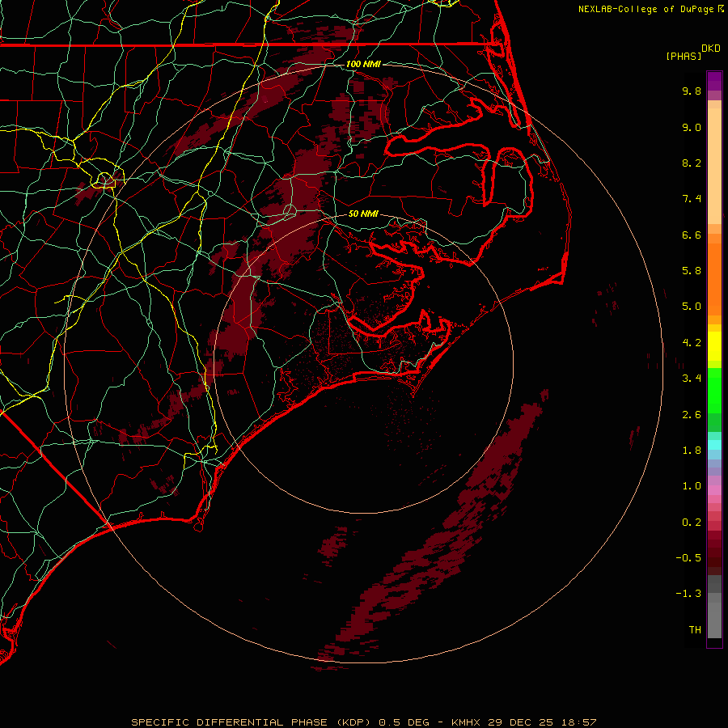Image resolution: width=728 pixels, height=728 pixels.
Task: Click the 5.0 value on the scale
Action: click(x=692, y=307)
